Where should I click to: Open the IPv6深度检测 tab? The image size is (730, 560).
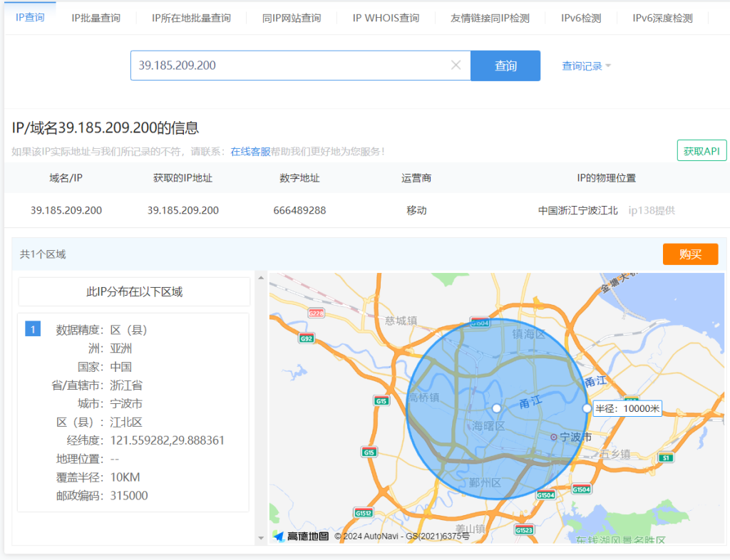662,18
